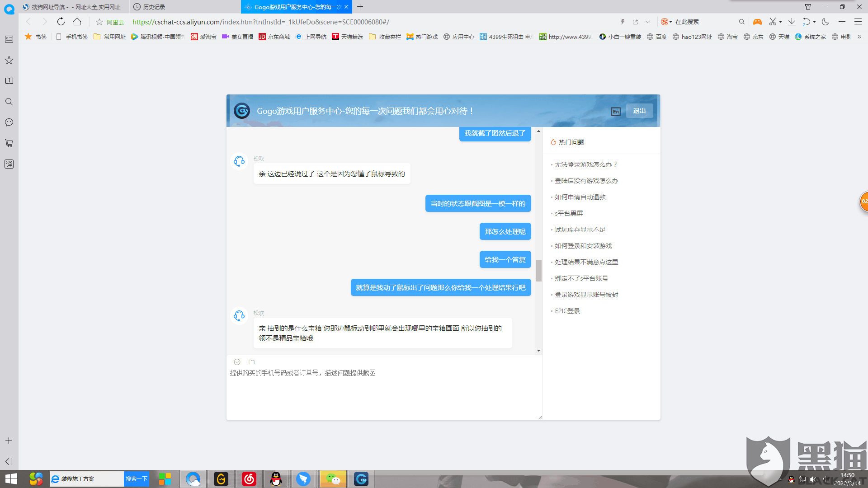Open the downloads icon in toolbar
Image resolution: width=868 pixels, height=488 pixels.
coord(792,22)
